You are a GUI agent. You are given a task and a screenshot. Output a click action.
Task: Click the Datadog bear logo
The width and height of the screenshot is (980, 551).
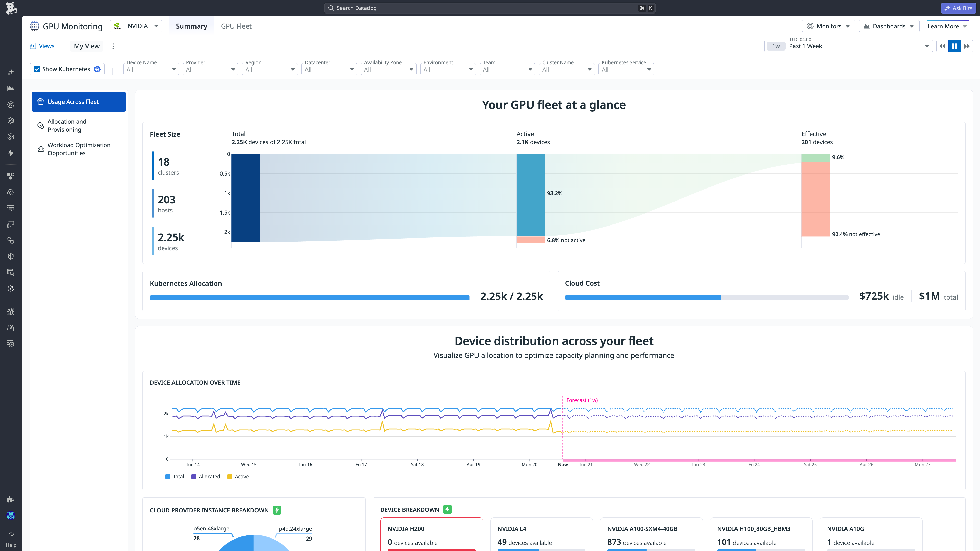click(x=11, y=8)
